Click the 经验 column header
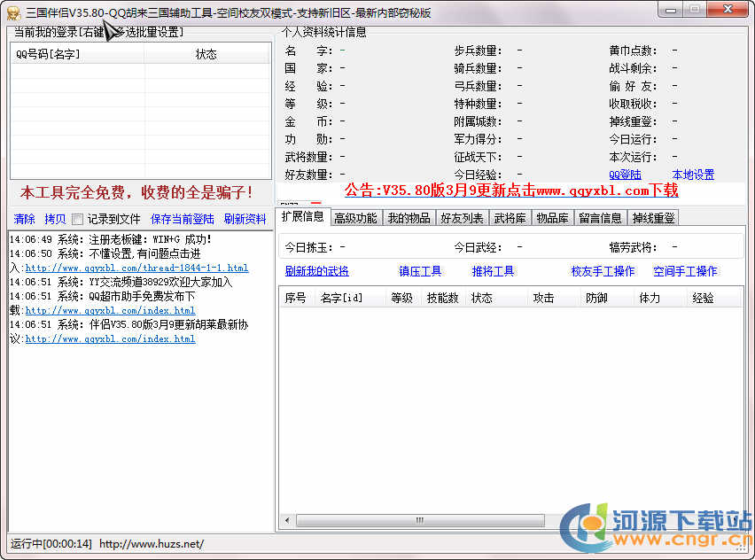The image size is (755, 560). coord(713,298)
